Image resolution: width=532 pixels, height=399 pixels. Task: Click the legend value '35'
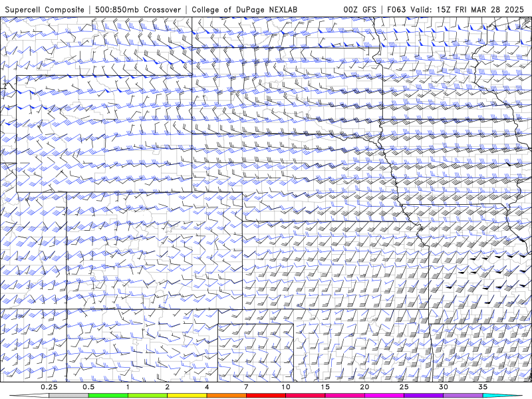483,387
